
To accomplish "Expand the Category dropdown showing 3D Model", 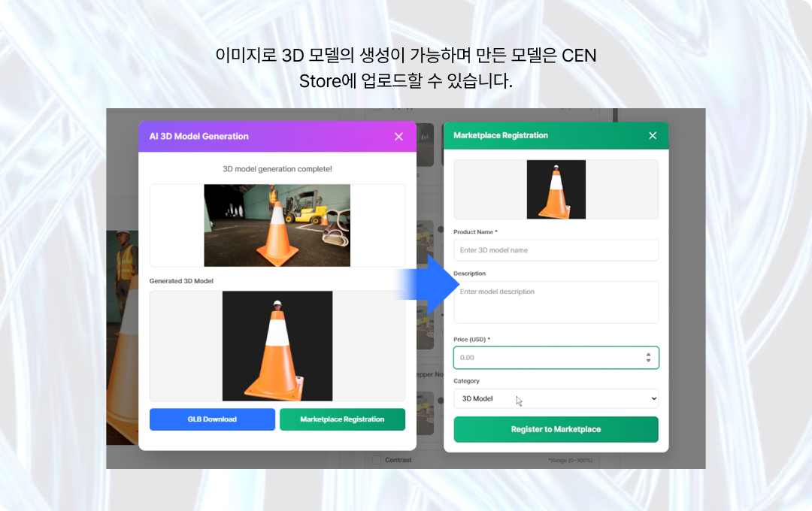I will tap(556, 398).
